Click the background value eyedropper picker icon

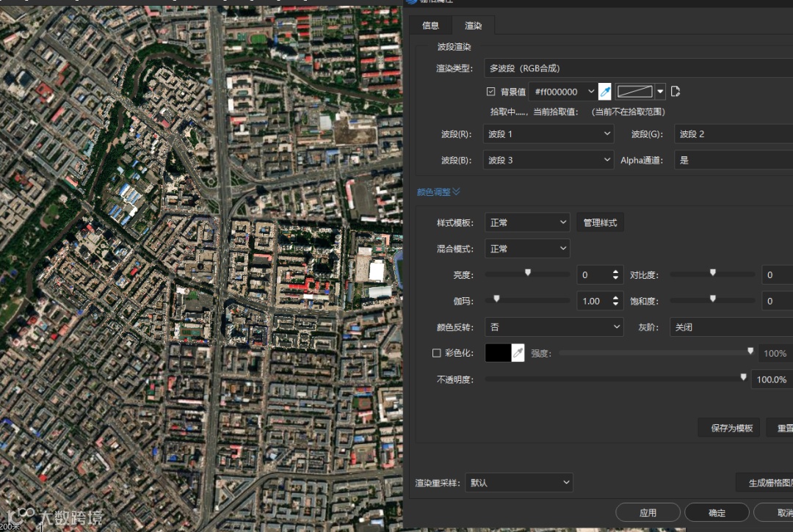tap(605, 92)
